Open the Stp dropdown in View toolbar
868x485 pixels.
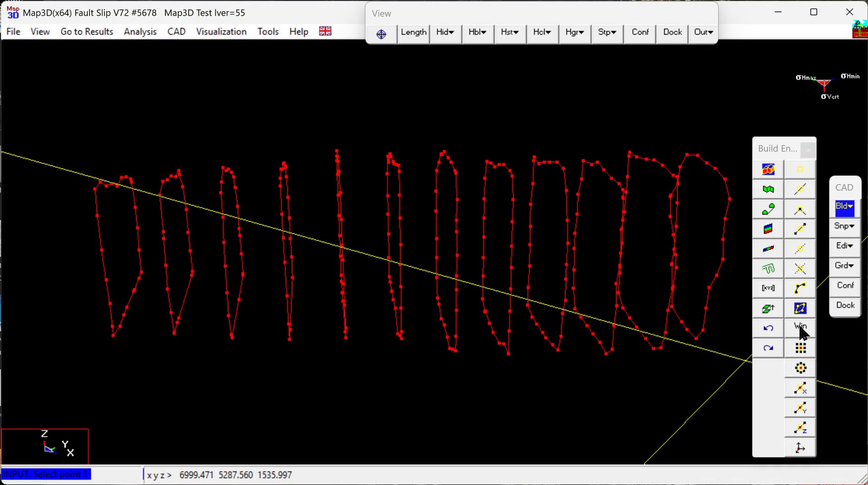click(607, 33)
